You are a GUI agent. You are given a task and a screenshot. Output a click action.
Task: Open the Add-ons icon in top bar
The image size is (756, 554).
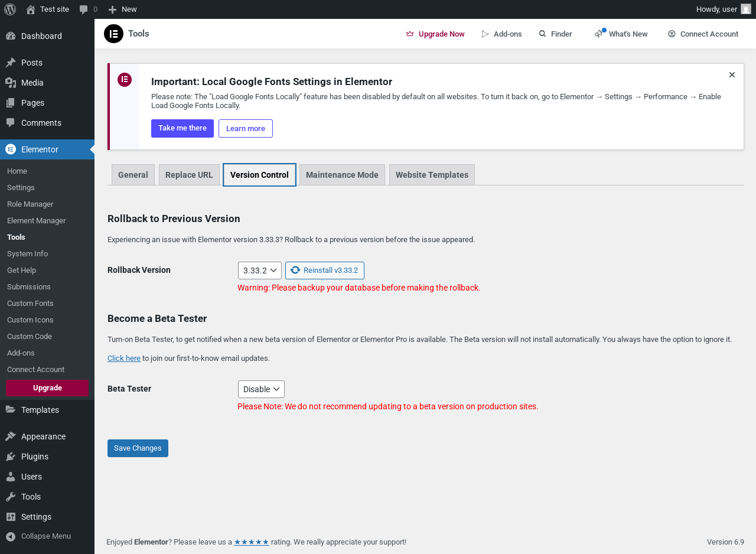click(x=485, y=34)
